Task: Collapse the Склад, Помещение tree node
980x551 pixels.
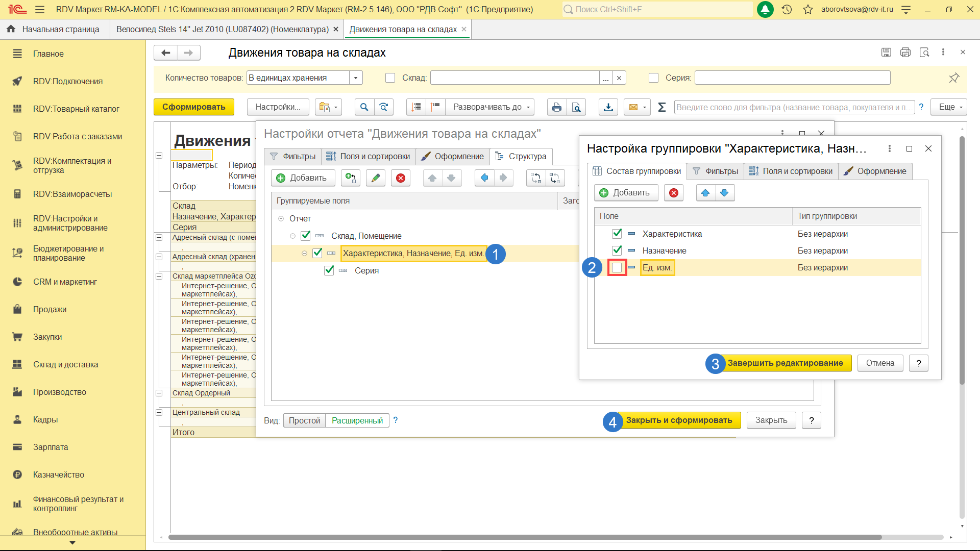Action: 292,236
